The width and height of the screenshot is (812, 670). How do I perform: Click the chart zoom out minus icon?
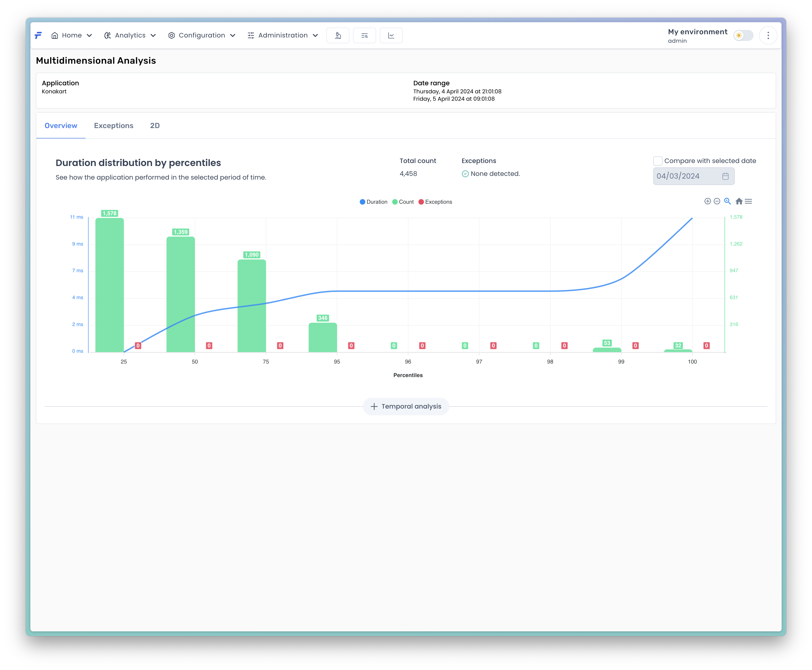(x=717, y=201)
